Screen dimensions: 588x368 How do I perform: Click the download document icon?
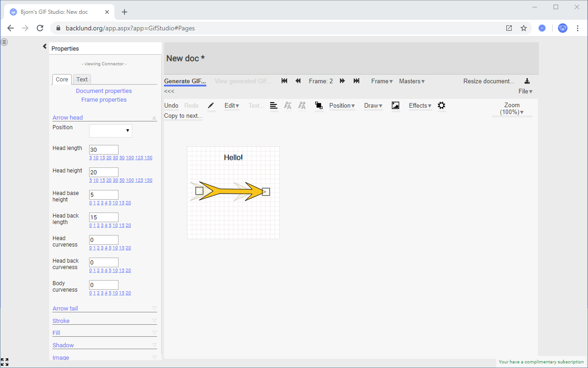pos(526,80)
